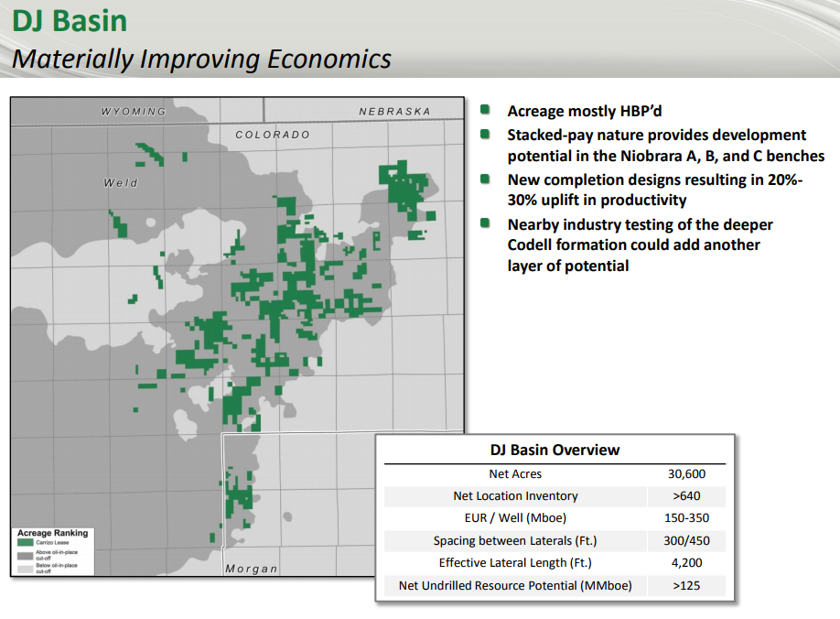Viewport: 840px width, 619px height.
Task: Click the EUR / Well value 150-350
Action: tap(684, 518)
